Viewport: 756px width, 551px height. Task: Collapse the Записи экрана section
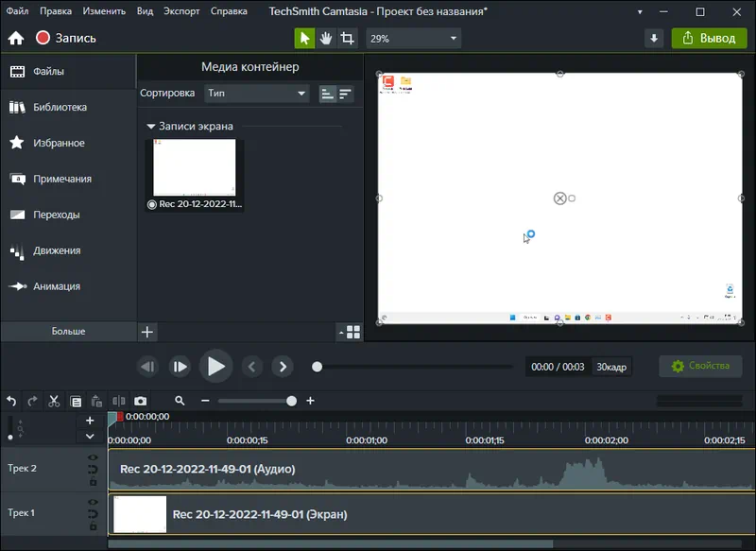coord(151,127)
